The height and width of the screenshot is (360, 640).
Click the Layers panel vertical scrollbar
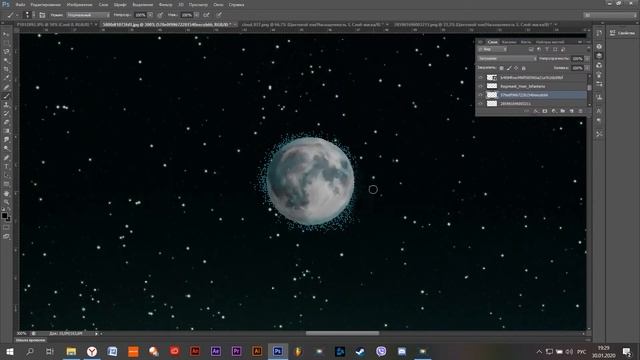tap(589, 87)
